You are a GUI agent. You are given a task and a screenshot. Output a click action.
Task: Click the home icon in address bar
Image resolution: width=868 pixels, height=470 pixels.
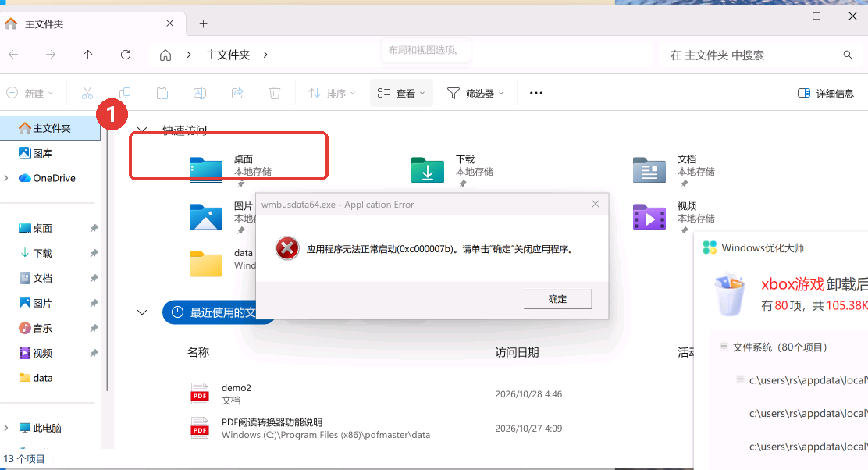(x=165, y=55)
